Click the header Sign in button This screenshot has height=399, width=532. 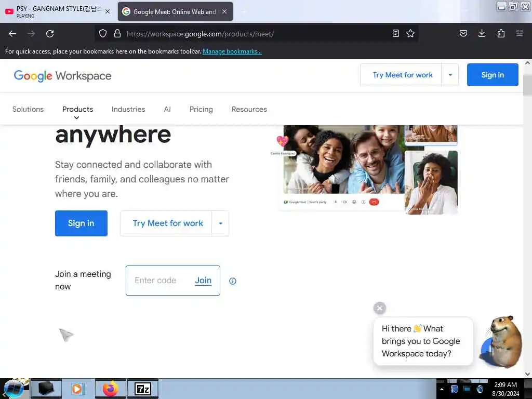point(493,75)
